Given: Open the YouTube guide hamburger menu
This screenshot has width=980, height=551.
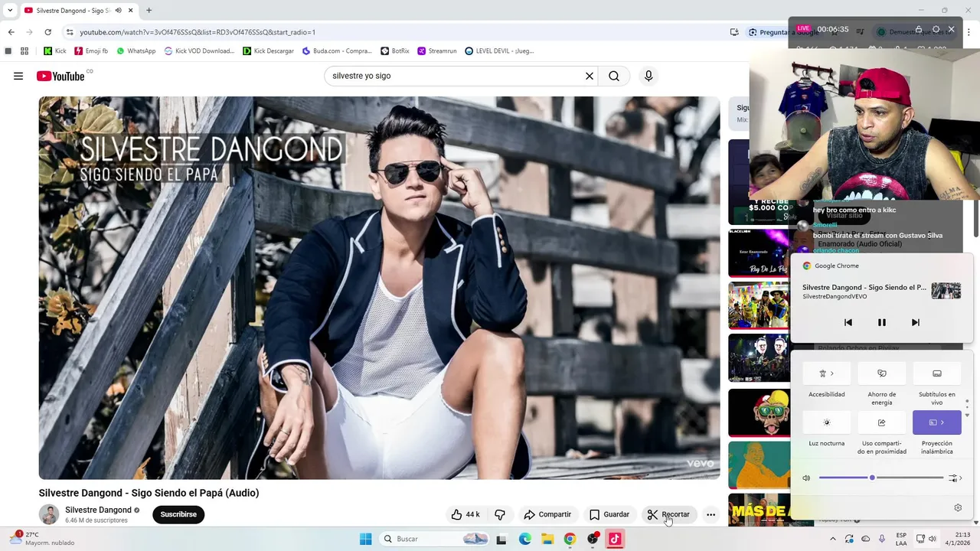Looking at the screenshot, I should point(18,76).
